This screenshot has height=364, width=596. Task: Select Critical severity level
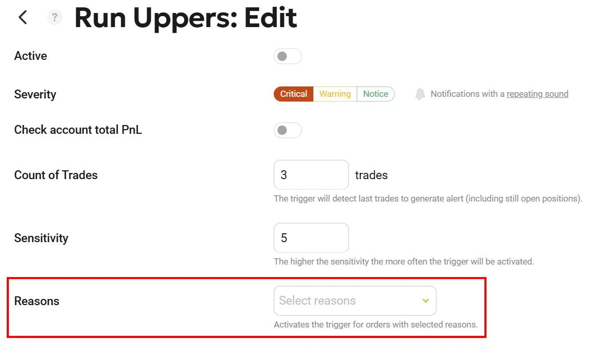tap(294, 94)
